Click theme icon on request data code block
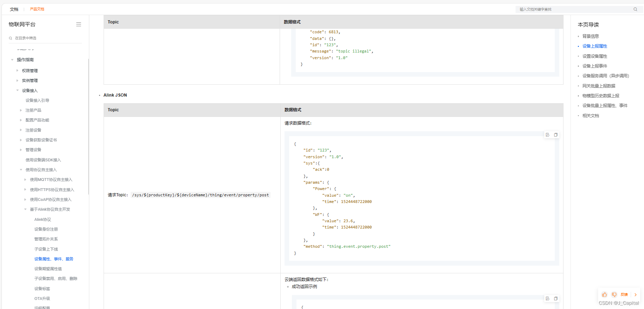 click(548, 135)
